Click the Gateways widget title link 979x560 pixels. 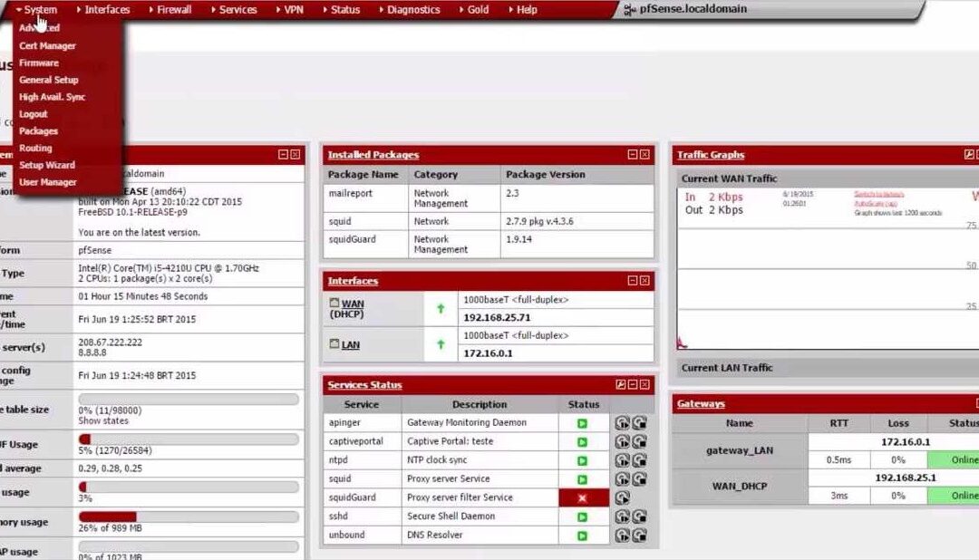click(x=701, y=404)
